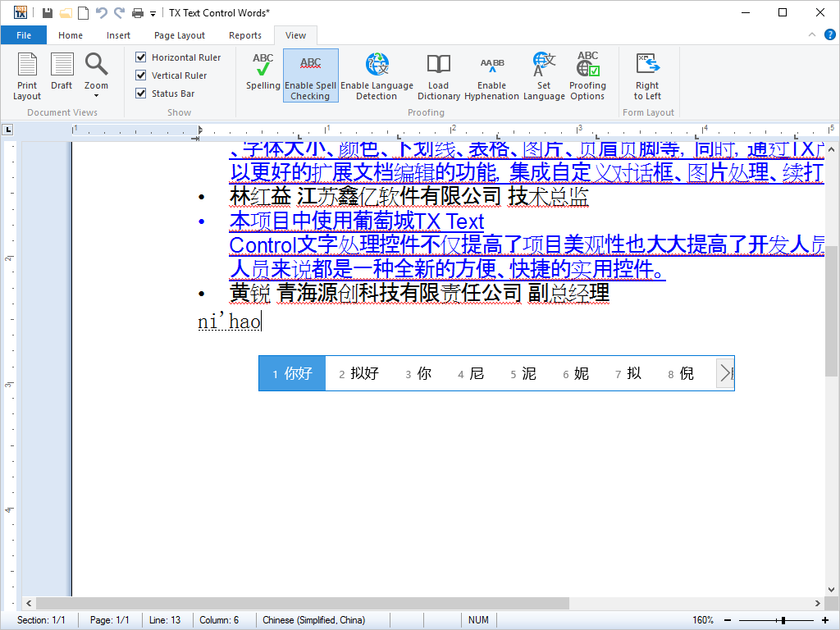The height and width of the screenshot is (630, 840).
Task: Turn on Enable Hyphenation
Action: click(x=491, y=75)
